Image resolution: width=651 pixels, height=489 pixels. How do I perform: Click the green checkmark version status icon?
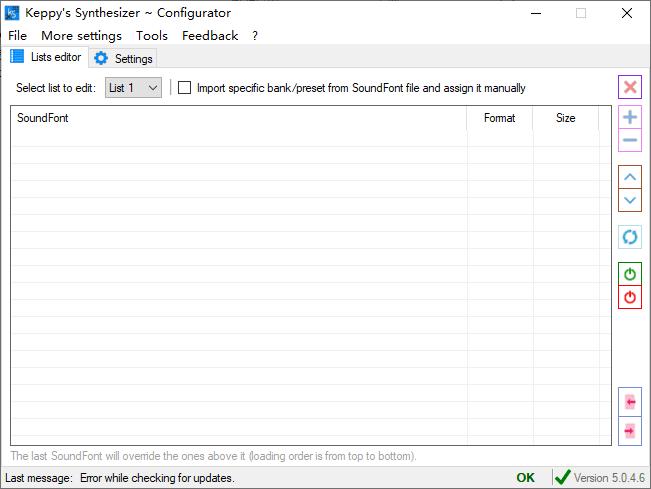click(563, 477)
